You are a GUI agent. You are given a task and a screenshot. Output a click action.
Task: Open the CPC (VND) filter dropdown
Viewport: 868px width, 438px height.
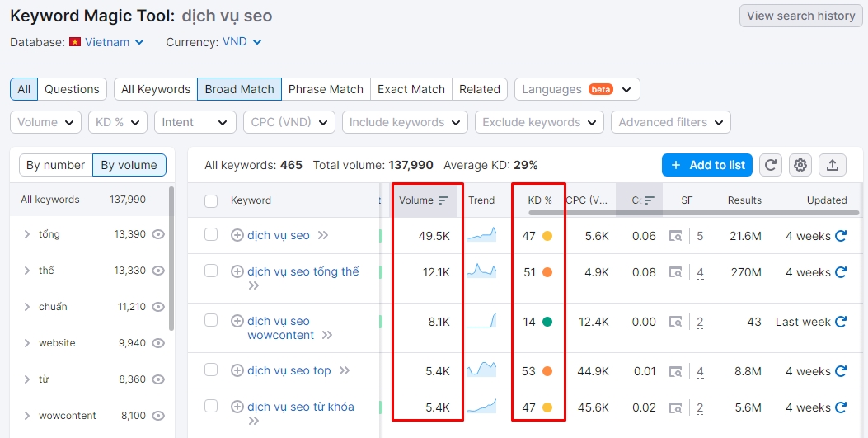pos(289,122)
